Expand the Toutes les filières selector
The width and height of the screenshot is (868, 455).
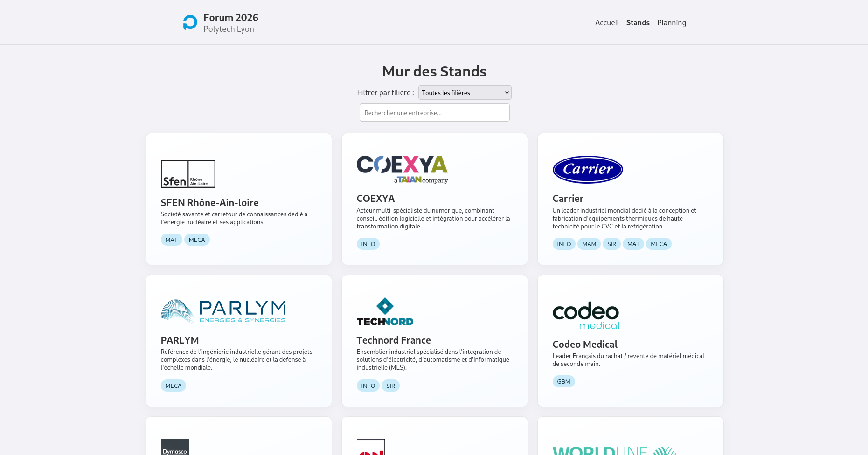(465, 92)
